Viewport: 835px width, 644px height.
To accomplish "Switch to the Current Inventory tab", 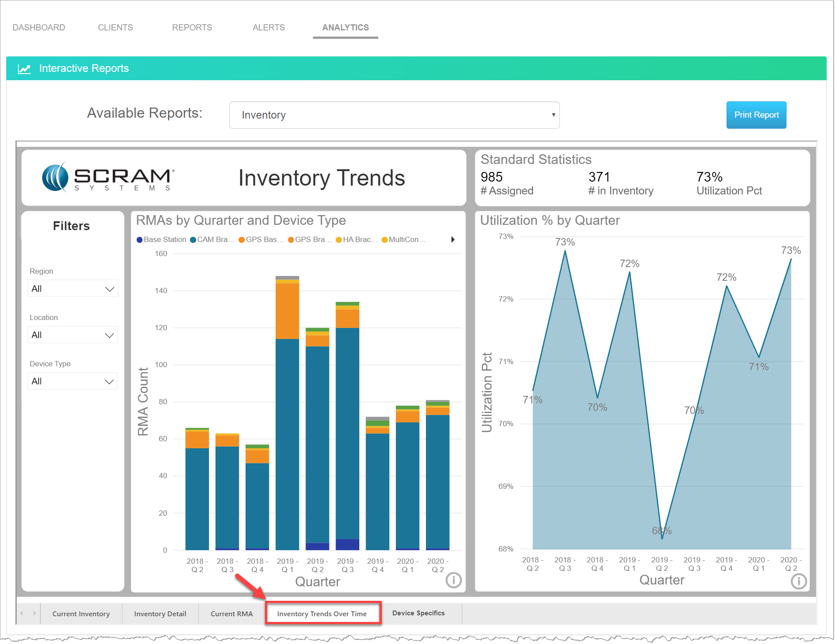I will (x=81, y=614).
